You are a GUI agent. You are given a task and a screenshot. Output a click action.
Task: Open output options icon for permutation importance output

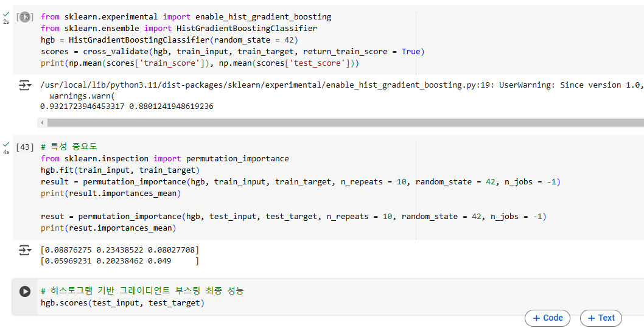[25, 250]
